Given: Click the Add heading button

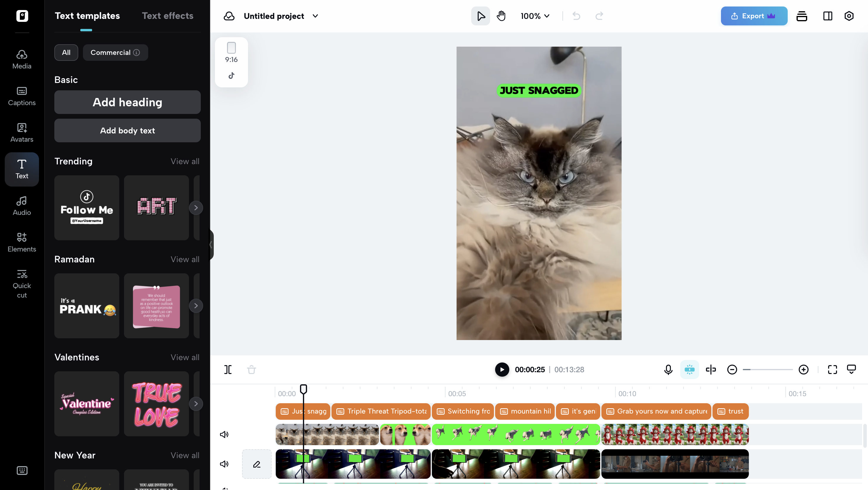Looking at the screenshot, I should (127, 102).
